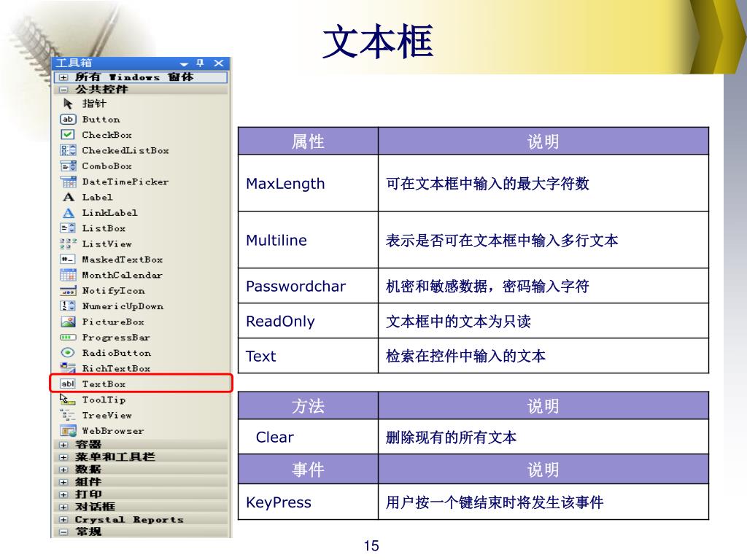
Task: Click the description 删除现有的所有文本
Action: point(451,437)
